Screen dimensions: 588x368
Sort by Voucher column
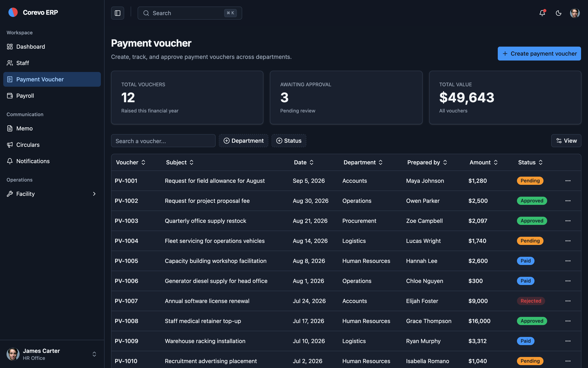coord(131,162)
